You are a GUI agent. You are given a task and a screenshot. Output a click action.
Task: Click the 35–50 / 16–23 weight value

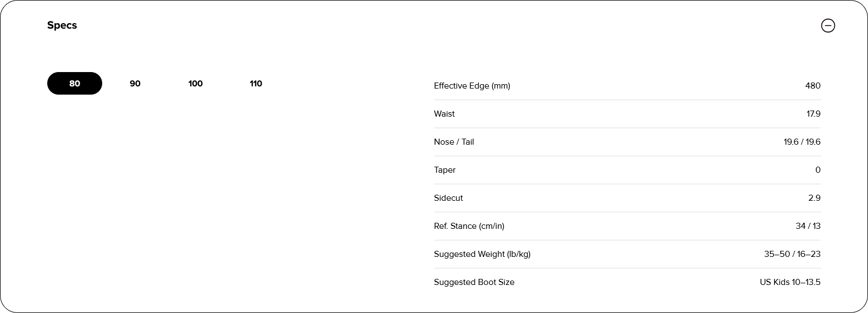pos(792,254)
